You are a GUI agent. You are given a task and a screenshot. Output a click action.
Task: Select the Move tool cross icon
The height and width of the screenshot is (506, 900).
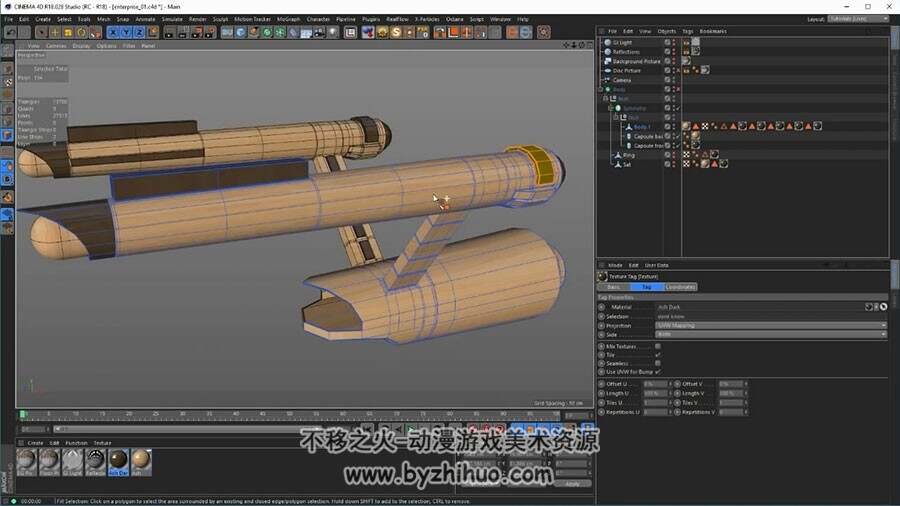55,33
